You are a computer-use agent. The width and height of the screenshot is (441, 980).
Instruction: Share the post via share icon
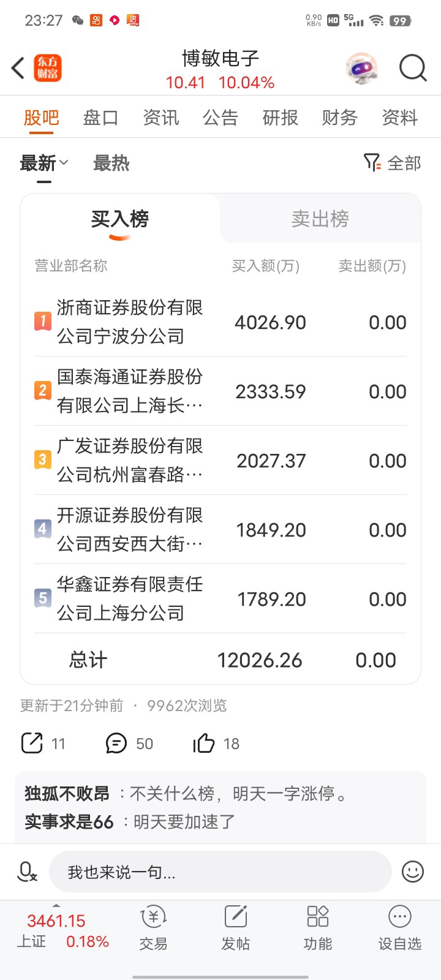tap(32, 743)
